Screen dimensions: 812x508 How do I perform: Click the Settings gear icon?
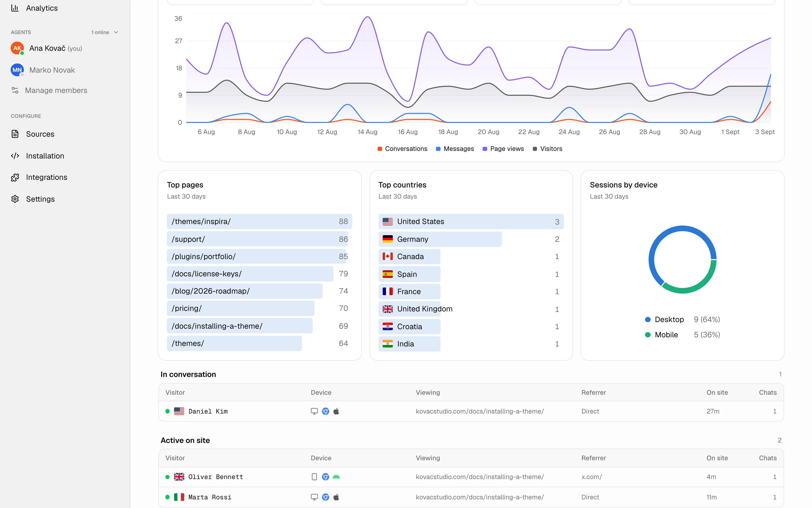[15, 199]
